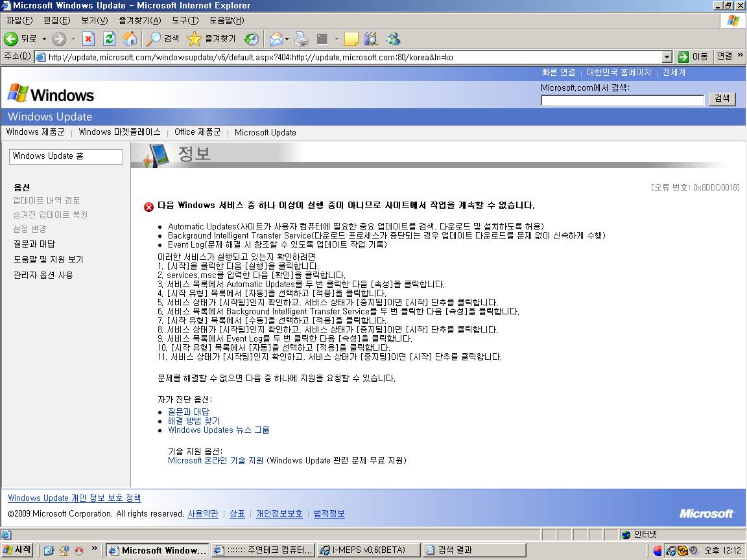Launch the Messenger people icon in toolbar
This screenshot has height=560, width=747.
(393, 39)
